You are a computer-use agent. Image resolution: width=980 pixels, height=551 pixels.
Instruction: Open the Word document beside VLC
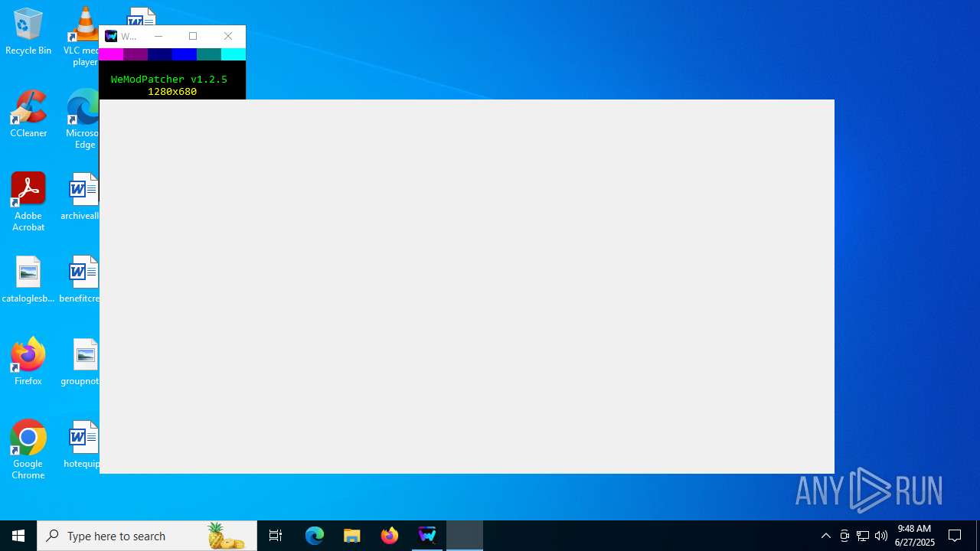tap(142, 16)
